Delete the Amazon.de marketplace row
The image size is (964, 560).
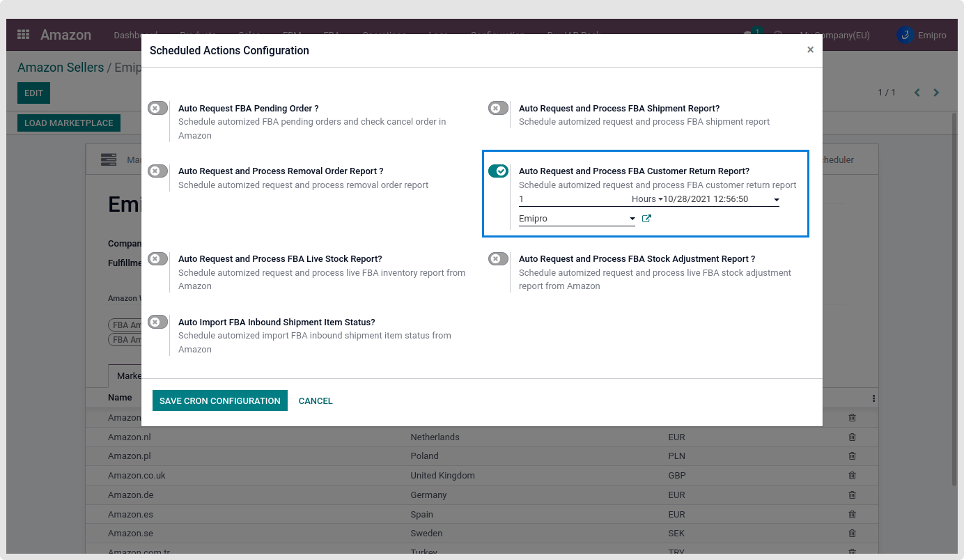pyautogui.click(x=852, y=495)
